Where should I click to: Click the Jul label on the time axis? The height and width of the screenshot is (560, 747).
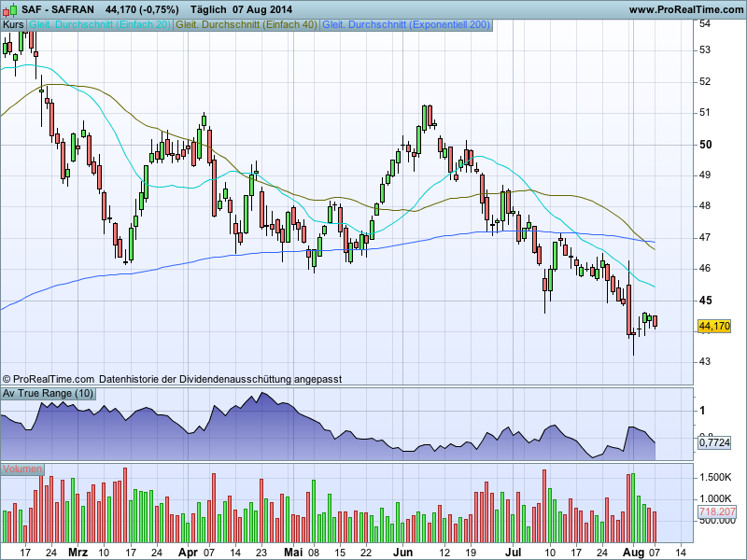pos(513,553)
